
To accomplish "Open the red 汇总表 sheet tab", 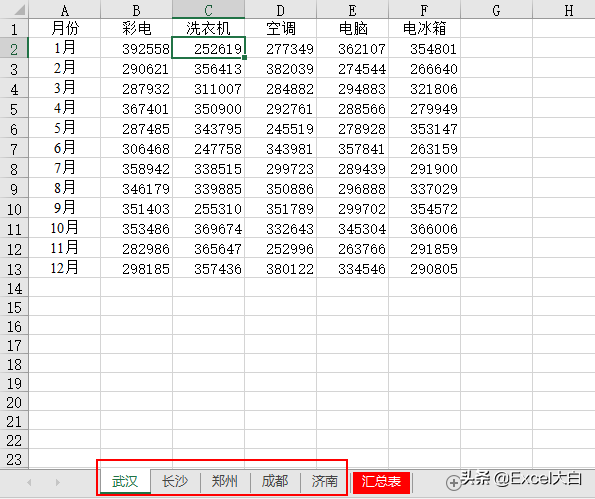I will click(x=381, y=482).
